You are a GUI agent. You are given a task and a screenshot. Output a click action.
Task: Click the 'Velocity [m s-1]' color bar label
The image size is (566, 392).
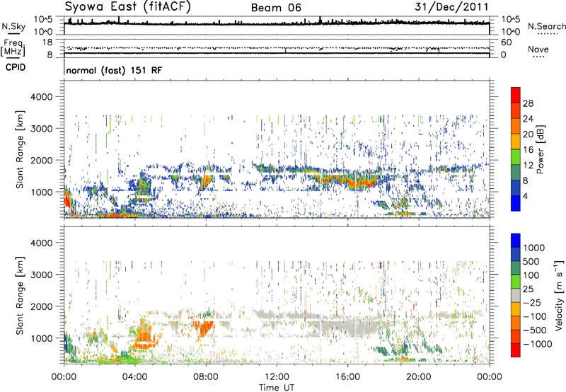[559, 295]
